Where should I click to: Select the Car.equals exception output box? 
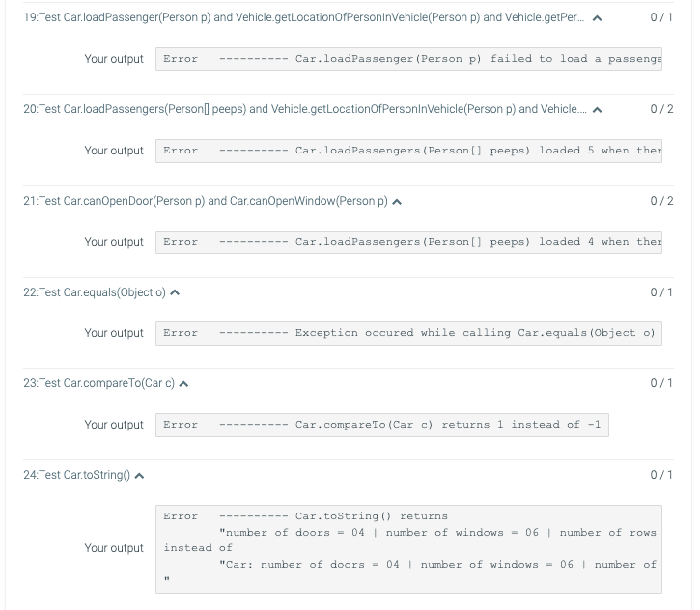(408, 333)
